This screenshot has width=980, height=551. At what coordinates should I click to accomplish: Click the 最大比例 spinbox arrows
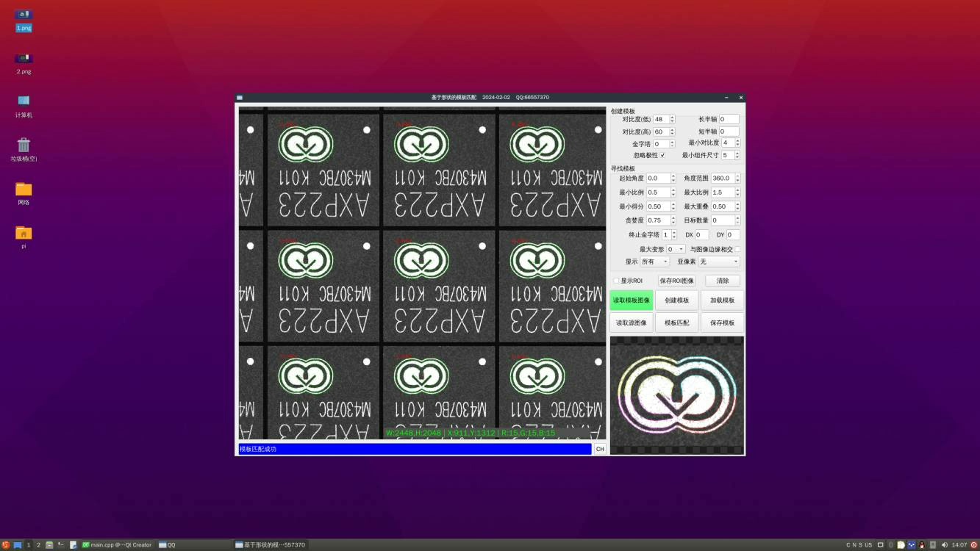737,192
